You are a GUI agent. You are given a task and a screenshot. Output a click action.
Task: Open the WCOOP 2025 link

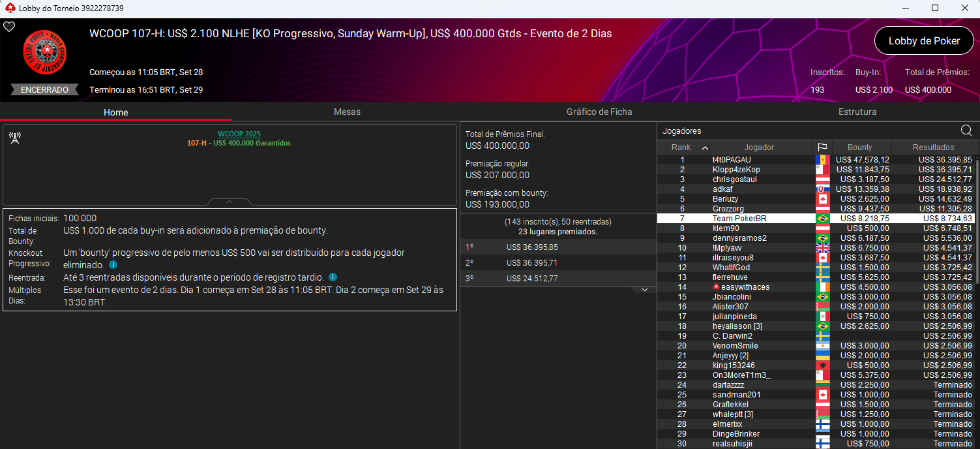tap(239, 134)
